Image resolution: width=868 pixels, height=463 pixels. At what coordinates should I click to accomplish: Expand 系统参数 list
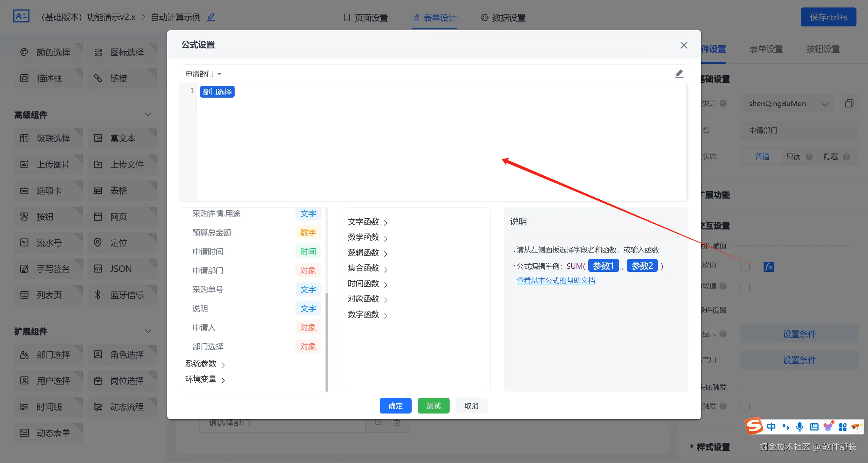205,364
